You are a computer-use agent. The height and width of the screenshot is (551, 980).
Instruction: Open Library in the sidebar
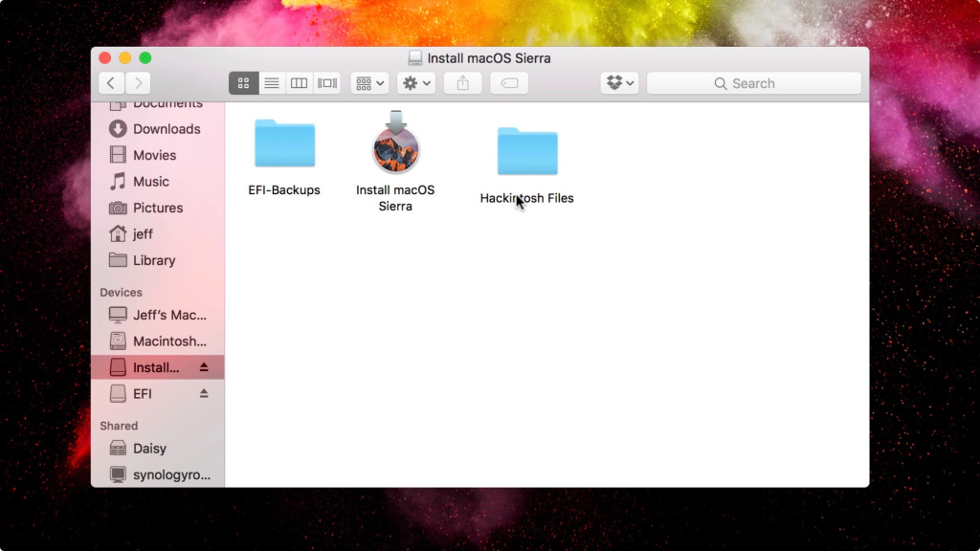pyautogui.click(x=158, y=260)
